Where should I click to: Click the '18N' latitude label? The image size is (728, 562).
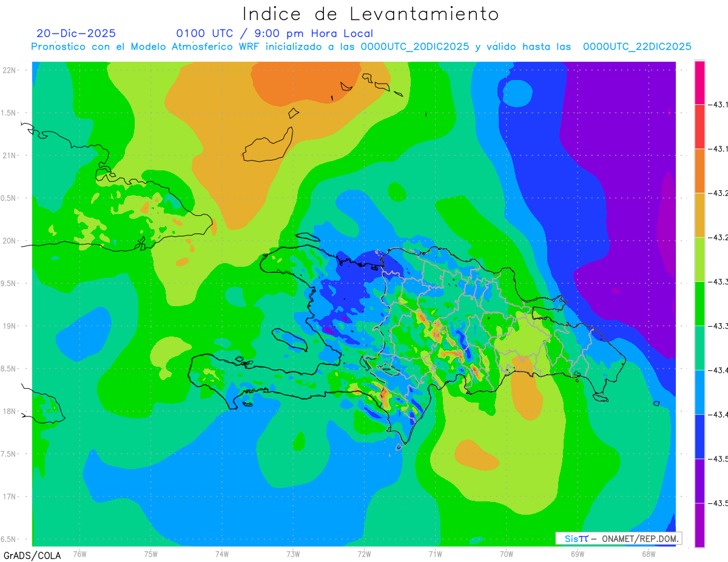[x=10, y=412]
